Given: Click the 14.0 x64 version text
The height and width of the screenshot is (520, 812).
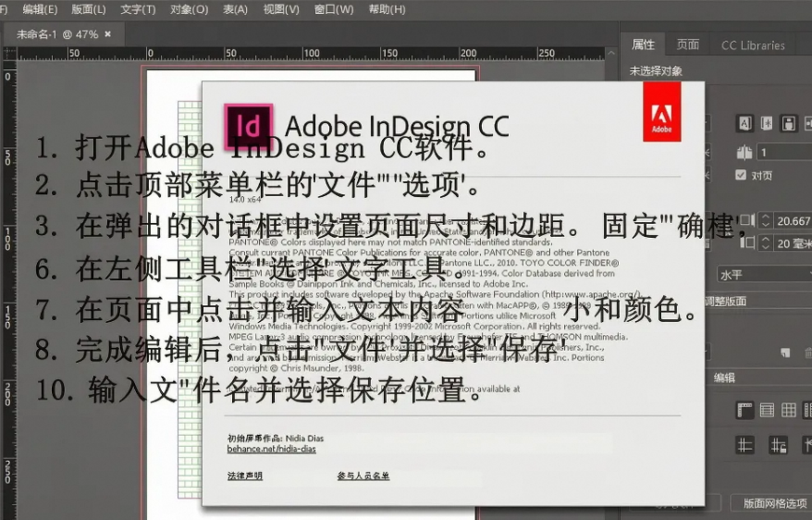Looking at the screenshot, I should 245,199.
